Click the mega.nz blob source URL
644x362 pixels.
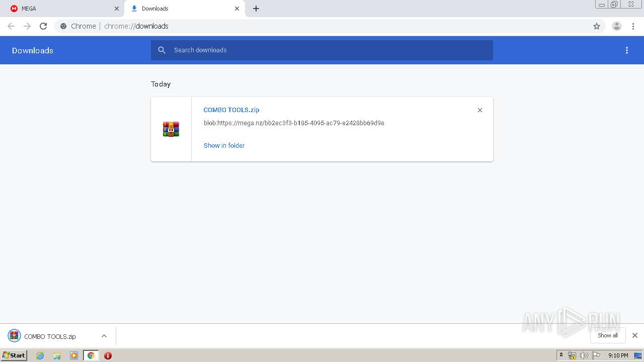[294, 123]
